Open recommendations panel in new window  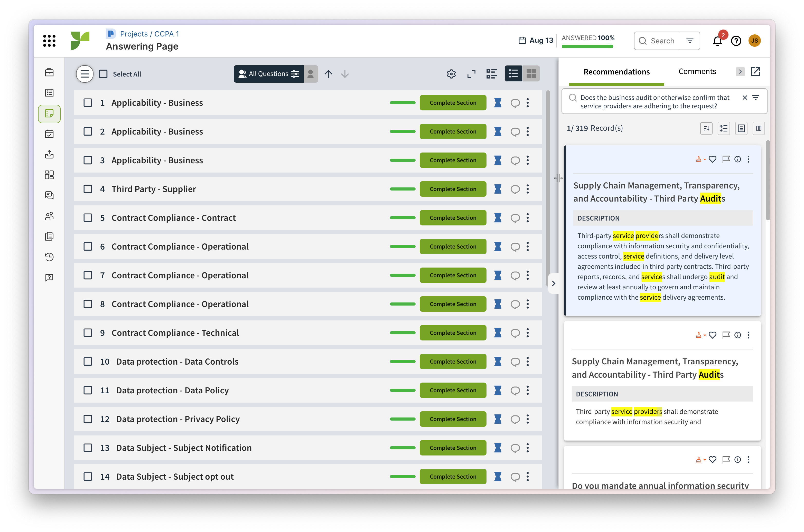pos(756,72)
